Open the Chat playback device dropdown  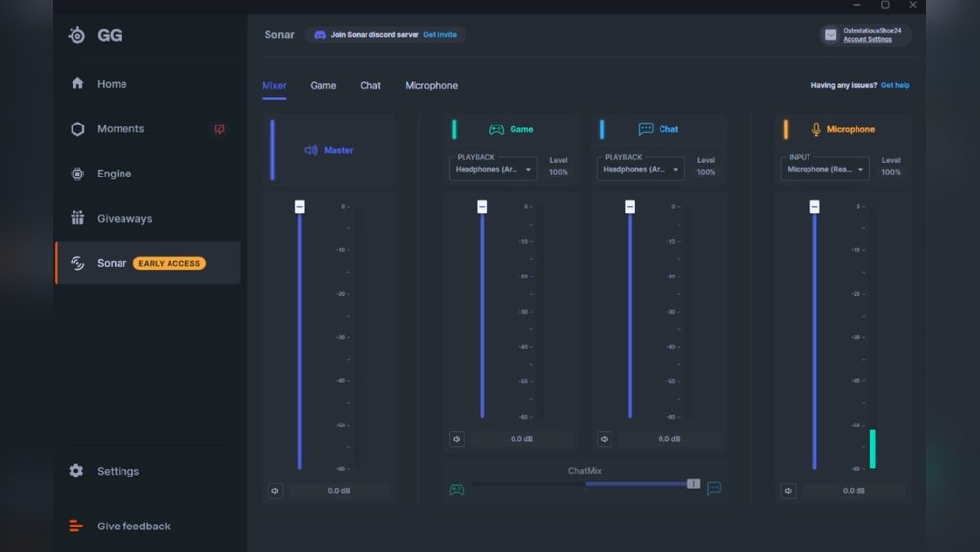[641, 169]
